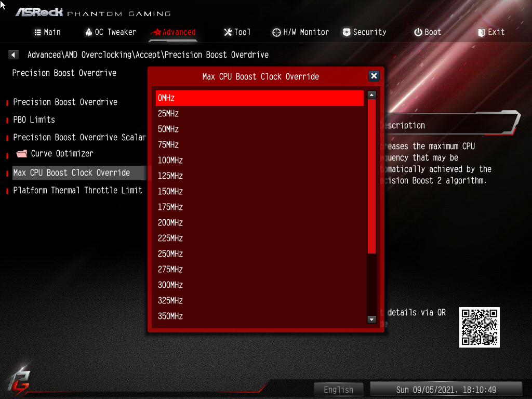Open PBO Limits setting

(34, 120)
